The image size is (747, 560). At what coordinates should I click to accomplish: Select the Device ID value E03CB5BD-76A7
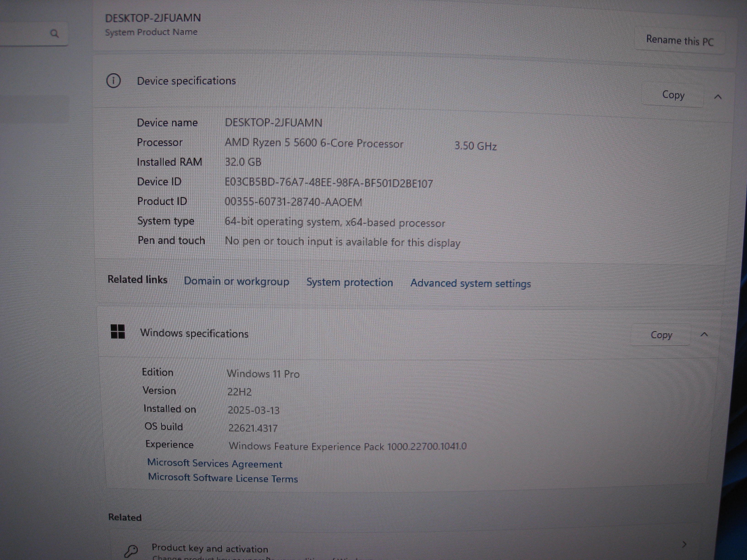point(329,183)
